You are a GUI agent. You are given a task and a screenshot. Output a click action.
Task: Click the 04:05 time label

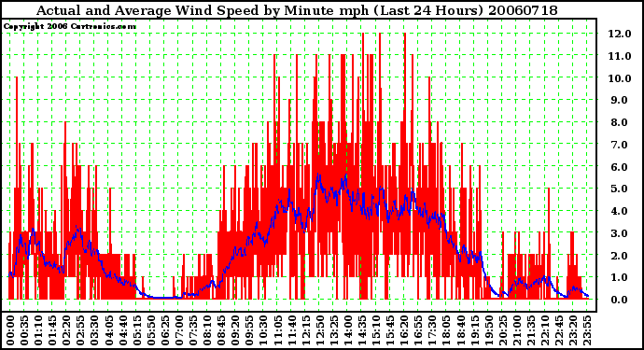[x=108, y=330]
